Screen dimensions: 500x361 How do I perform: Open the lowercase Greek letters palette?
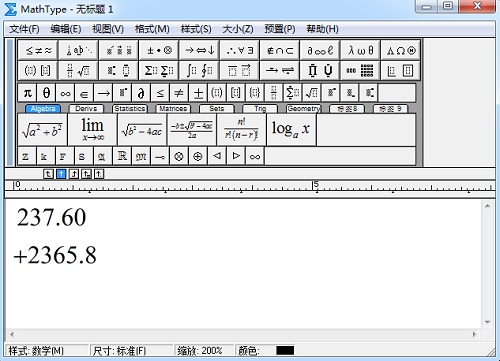pos(360,50)
